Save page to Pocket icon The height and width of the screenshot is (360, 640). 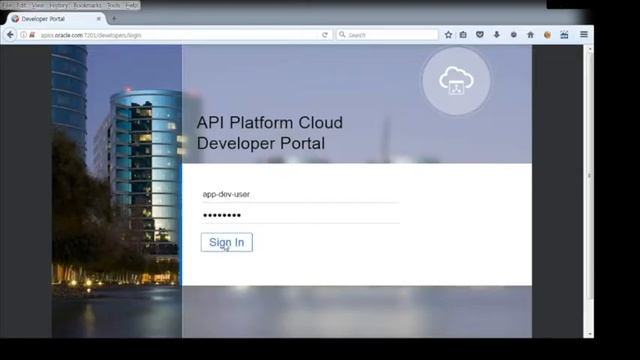click(x=480, y=35)
